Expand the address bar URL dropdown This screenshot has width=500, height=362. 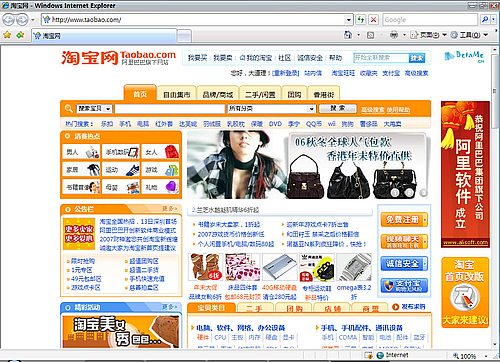click(349, 20)
